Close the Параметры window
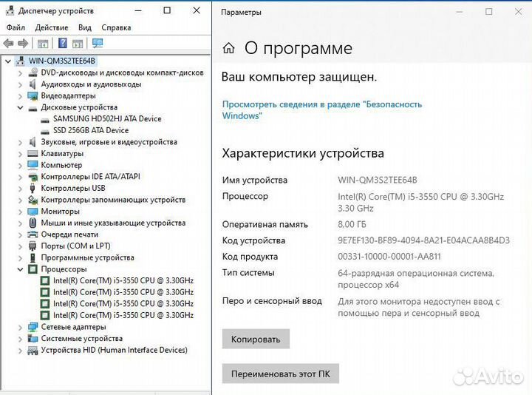The width and height of the screenshot is (532, 395). tap(519, 12)
